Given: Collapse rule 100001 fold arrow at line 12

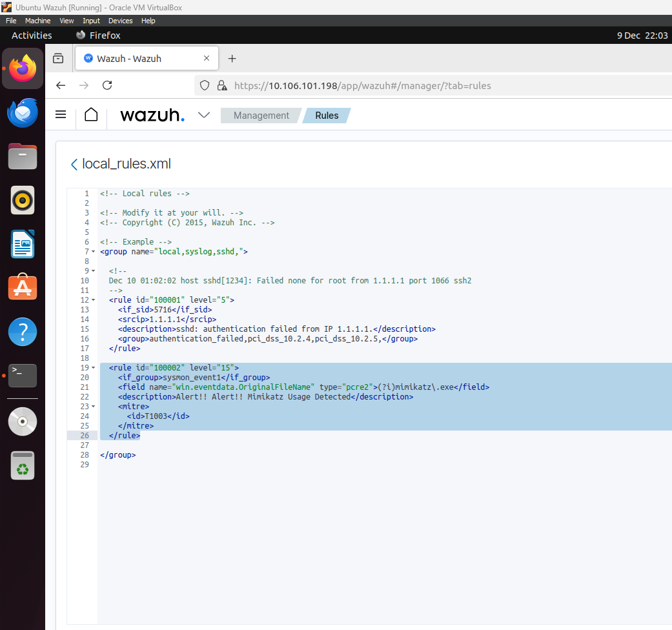Looking at the screenshot, I should click(94, 300).
